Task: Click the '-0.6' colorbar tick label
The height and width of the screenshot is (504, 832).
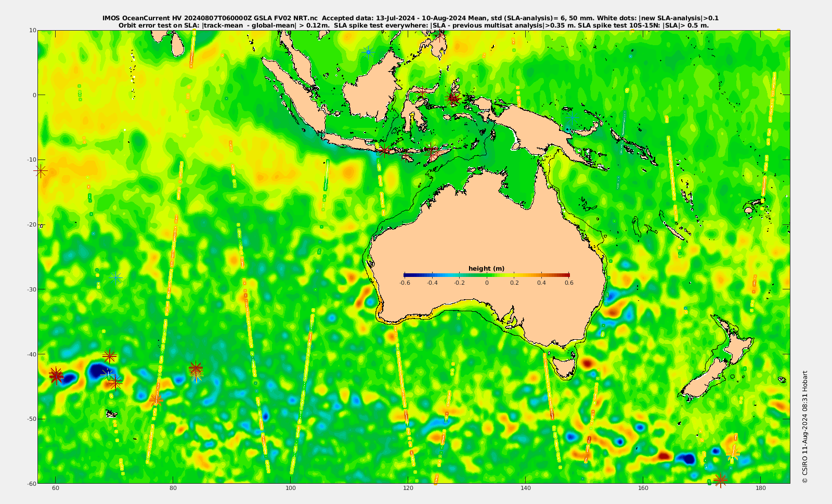Action: click(x=405, y=283)
